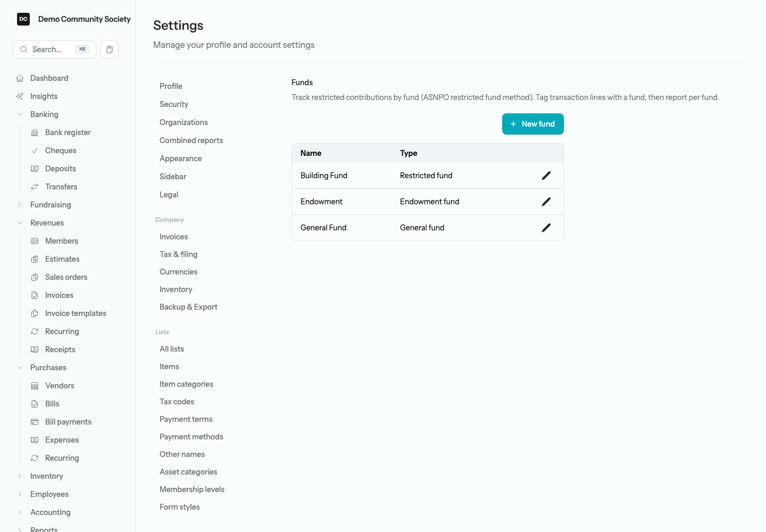Viewport: 766px width, 532px height.
Task: Collapse the Revenues section chevron
Action: click(x=20, y=223)
